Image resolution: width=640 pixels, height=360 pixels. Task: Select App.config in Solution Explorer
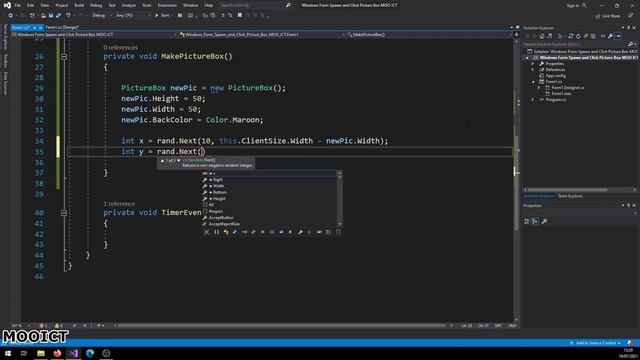[x=556, y=76]
